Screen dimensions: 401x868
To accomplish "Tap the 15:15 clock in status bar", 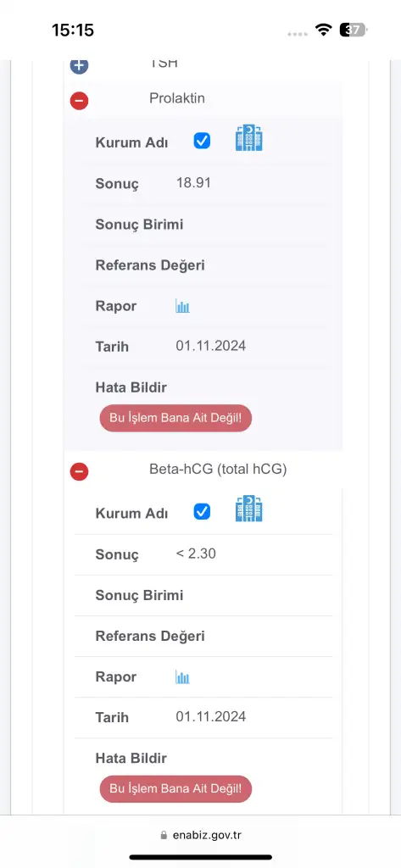I will pyautogui.click(x=73, y=30).
